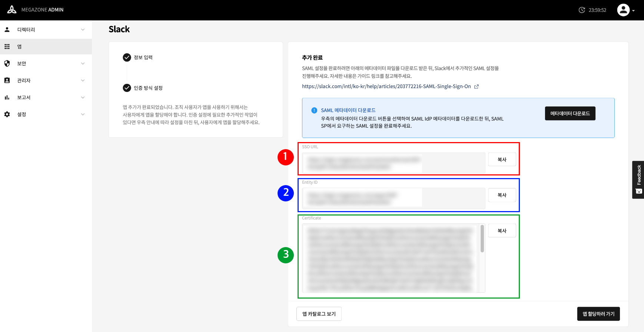Open the 보고서 sidebar menu
This screenshot has height=332, width=644.
click(x=46, y=98)
